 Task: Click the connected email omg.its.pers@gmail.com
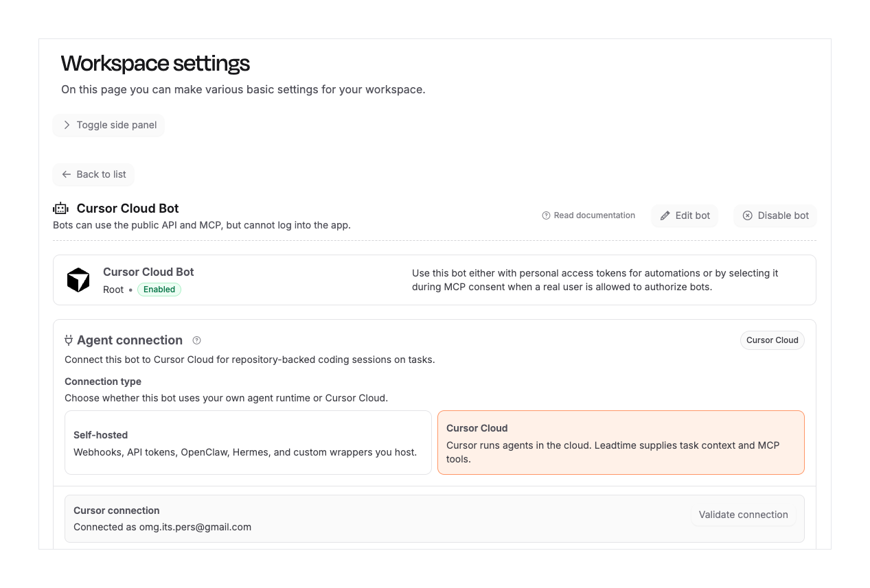click(x=196, y=528)
